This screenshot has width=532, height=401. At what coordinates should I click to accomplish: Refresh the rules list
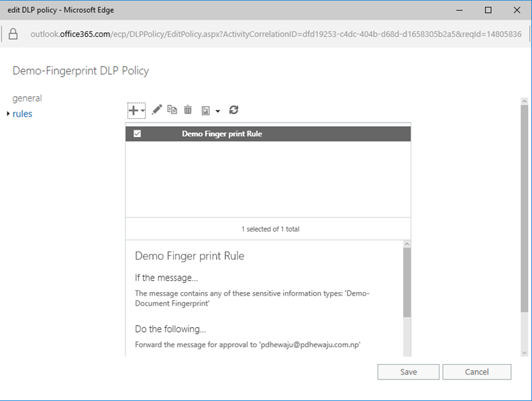(x=233, y=109)
